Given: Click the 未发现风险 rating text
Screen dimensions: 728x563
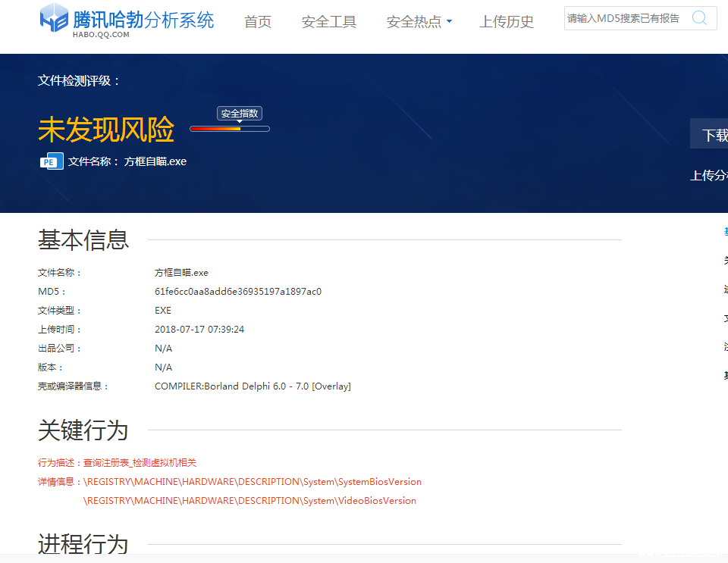Looking at the screenshot, I should [106, 130].
